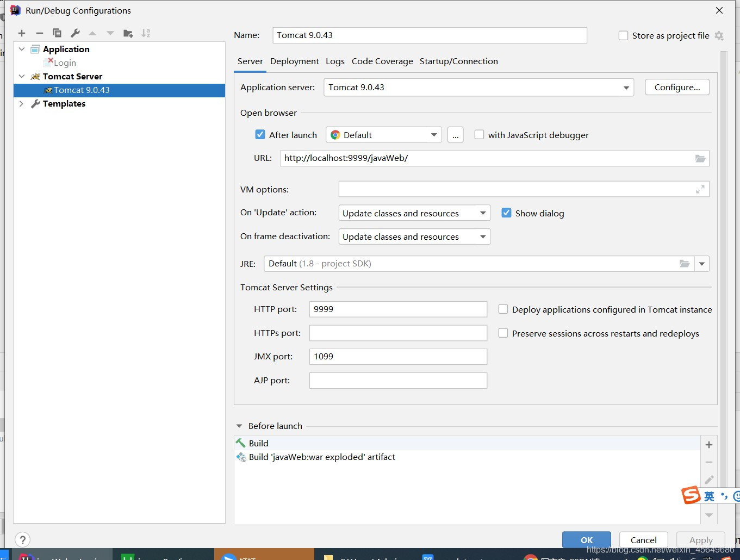Image resolution: width=740 pixels, height=560 pixels.
Task: Close the Run/Debug Configurations dialog
Action: 719,10
